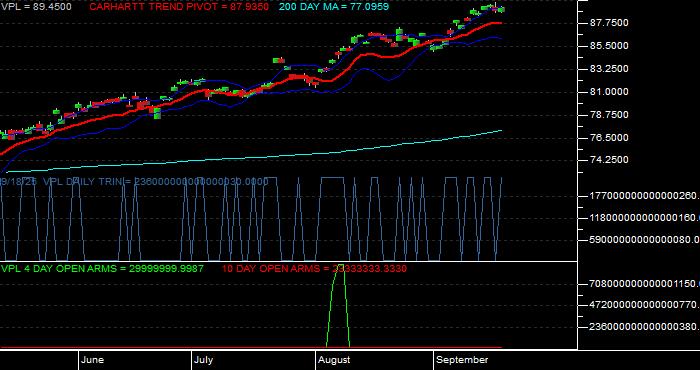Click the 83.2500 price axis value
700x370 pixels.
click(609, 69)
